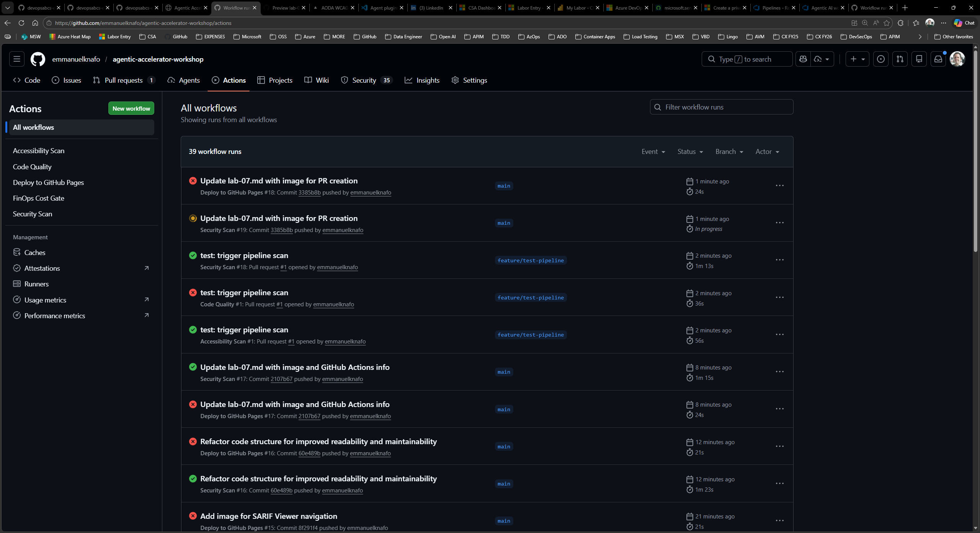Click the New workflow button
Screen dimensions: 980x533
click(x=131, y=108)
